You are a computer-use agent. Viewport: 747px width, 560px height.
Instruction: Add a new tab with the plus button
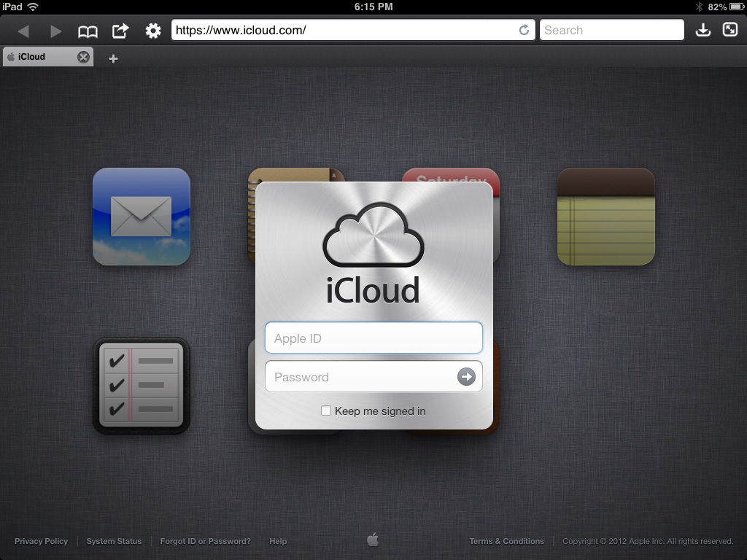tap(113, 58)
